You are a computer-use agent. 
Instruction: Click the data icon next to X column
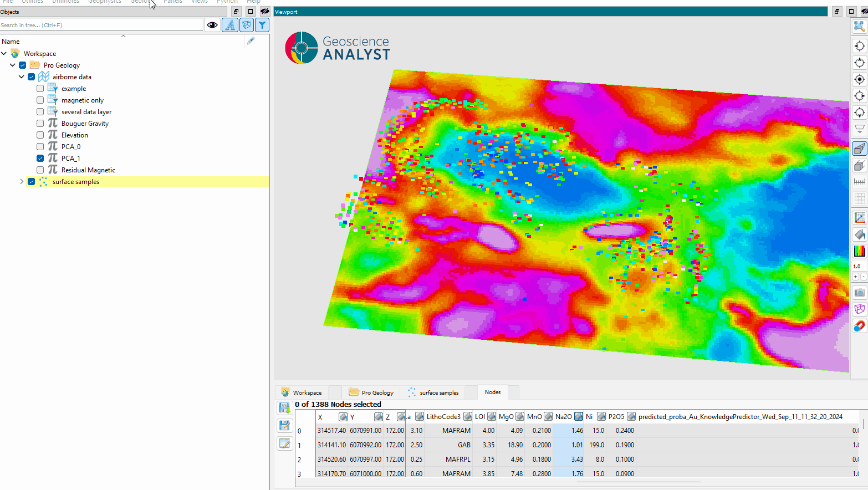343,417
